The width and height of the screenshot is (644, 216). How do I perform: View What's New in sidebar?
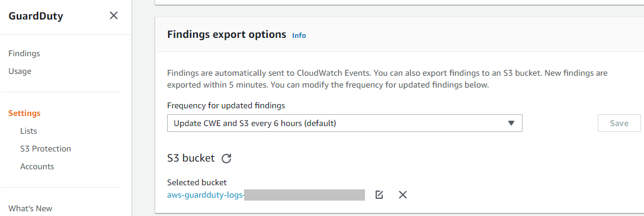pos(30,208)
